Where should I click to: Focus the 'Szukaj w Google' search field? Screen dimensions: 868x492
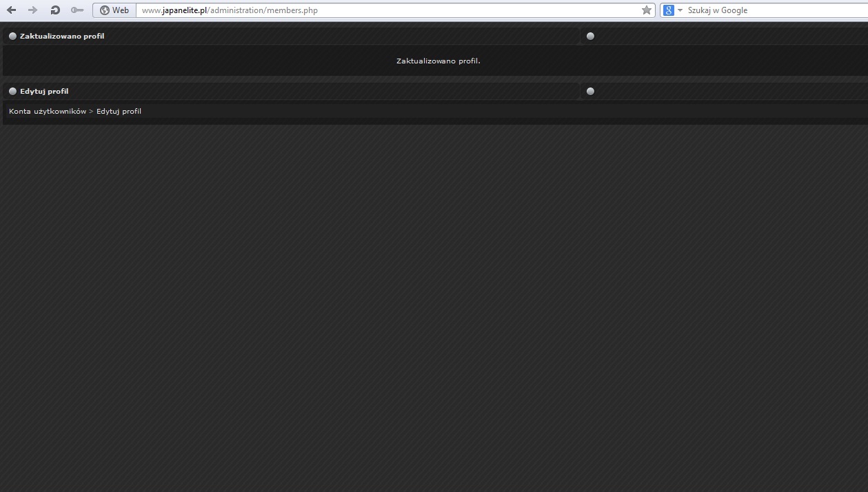[x=772, y=10]
